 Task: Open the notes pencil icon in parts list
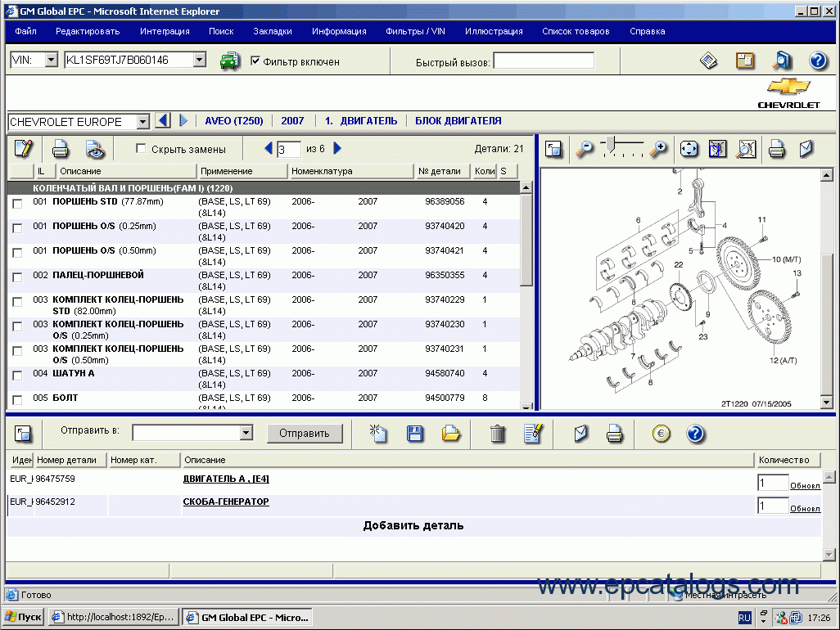point(23,149)
